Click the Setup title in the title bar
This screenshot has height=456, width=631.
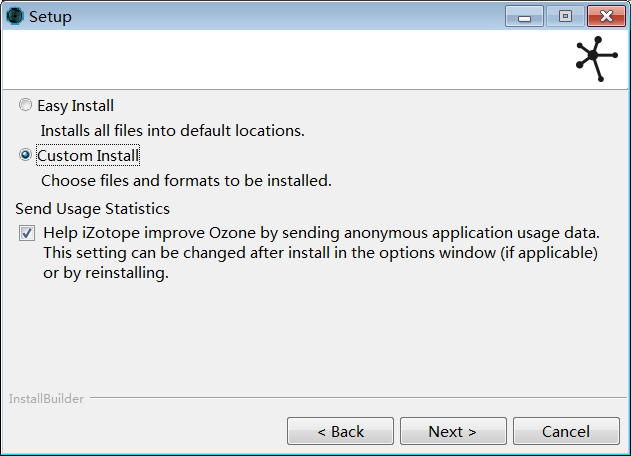click(x=50, y=16)
